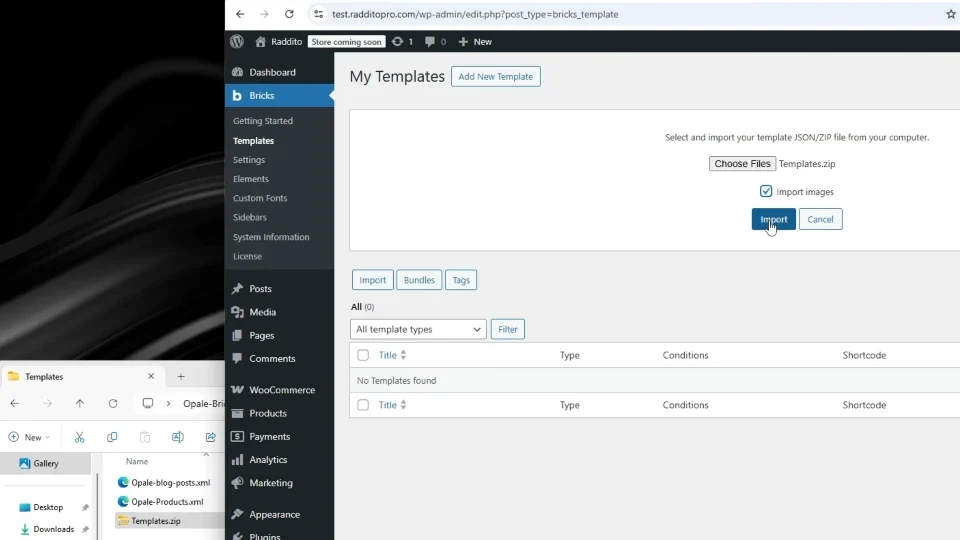Image resolution: width=960 pixels, height=540 pixels.
Task: Tick the select-all checkbox in table footer
Action: (x=363, y=405)
